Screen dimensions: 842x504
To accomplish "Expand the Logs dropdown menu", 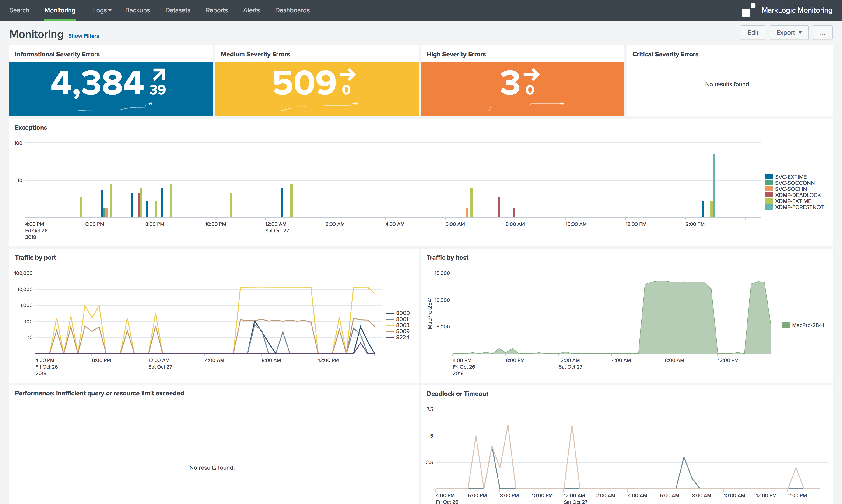I will [x=102, y=10].
